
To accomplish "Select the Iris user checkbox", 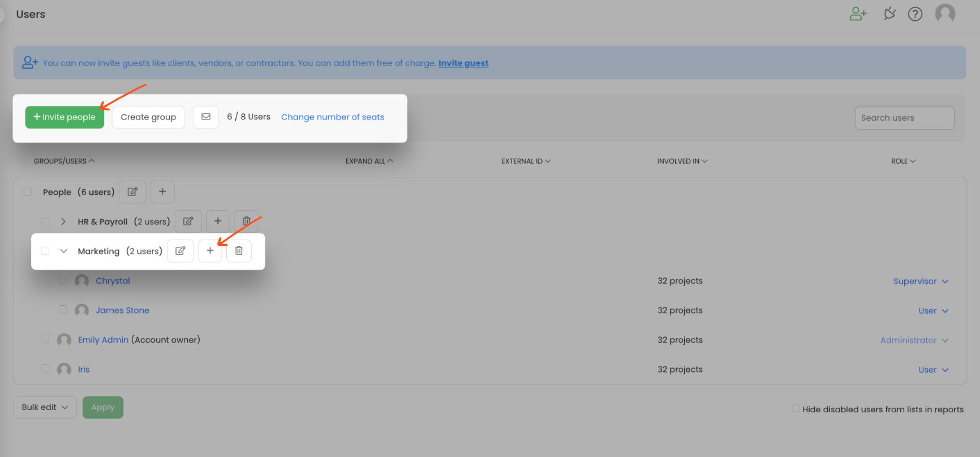I will coord(45,368).
